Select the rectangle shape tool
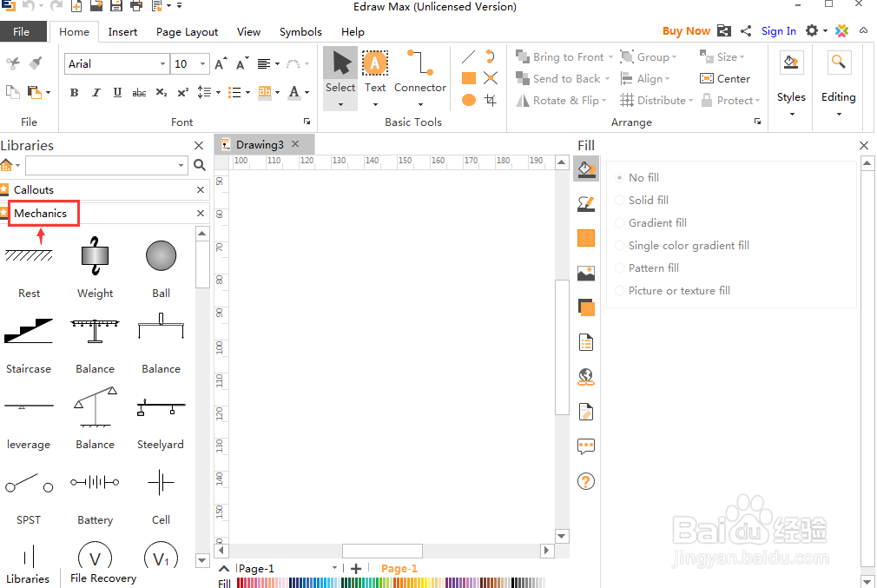The image size is (877, 588). [x=469, y=78]
